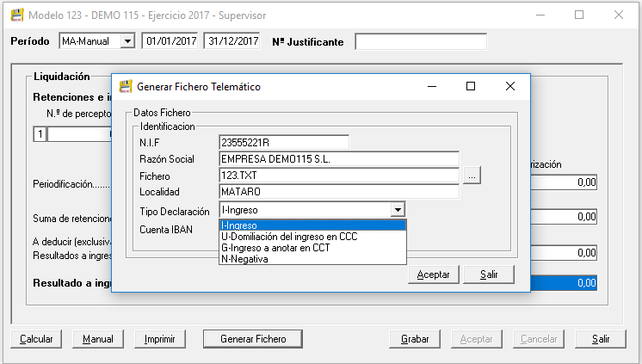Close the Generar Fichero Telemático dialog

(509, 87)
